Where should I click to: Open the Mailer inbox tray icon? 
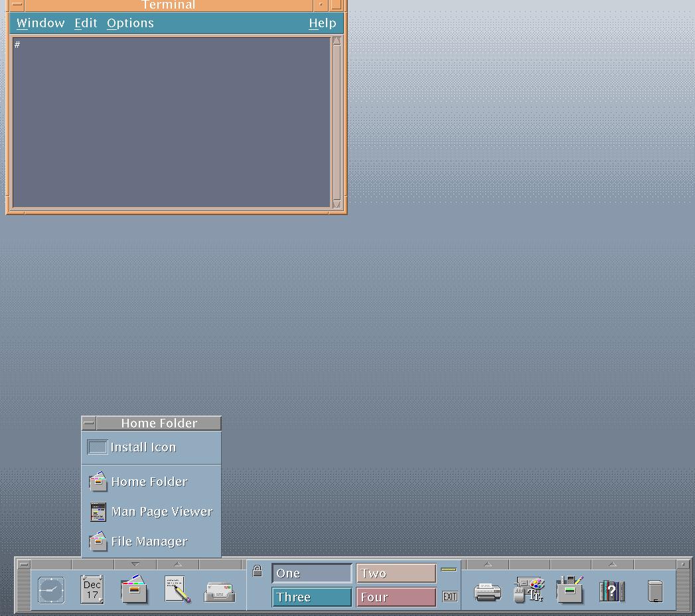(219, 591)
